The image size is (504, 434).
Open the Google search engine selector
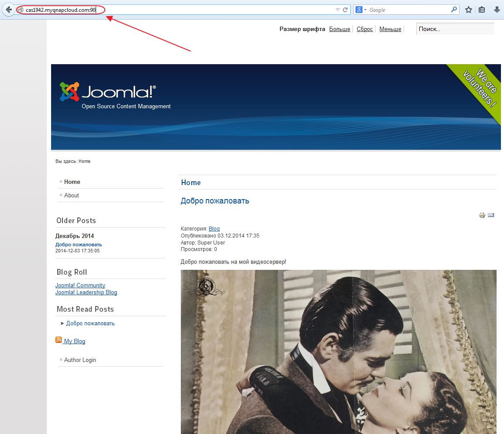tap(361, 10)
